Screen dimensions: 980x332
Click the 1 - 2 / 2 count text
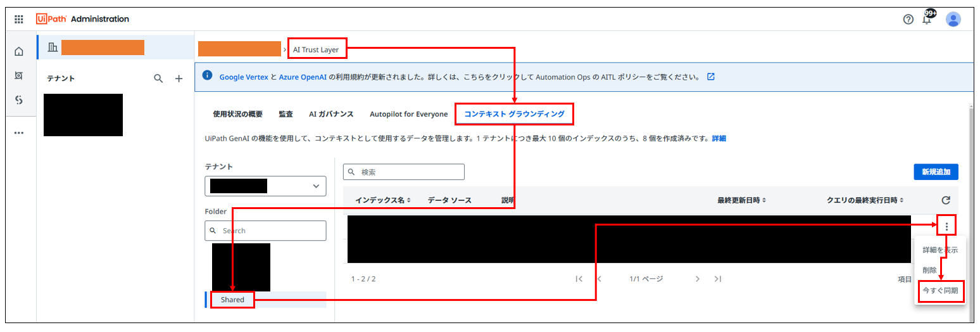[363, 279]
